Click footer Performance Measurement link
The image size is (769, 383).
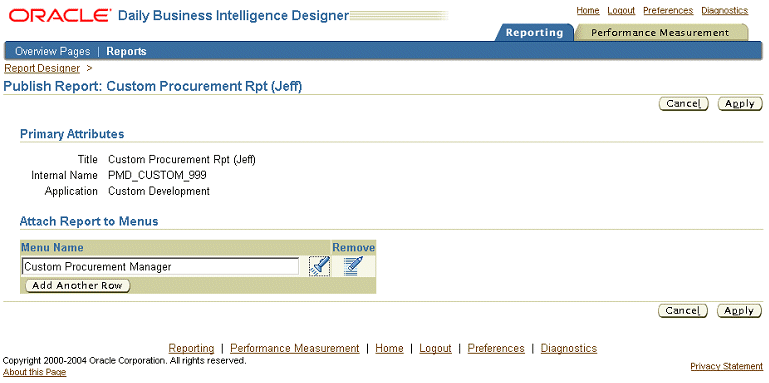[x=295, y=348]
